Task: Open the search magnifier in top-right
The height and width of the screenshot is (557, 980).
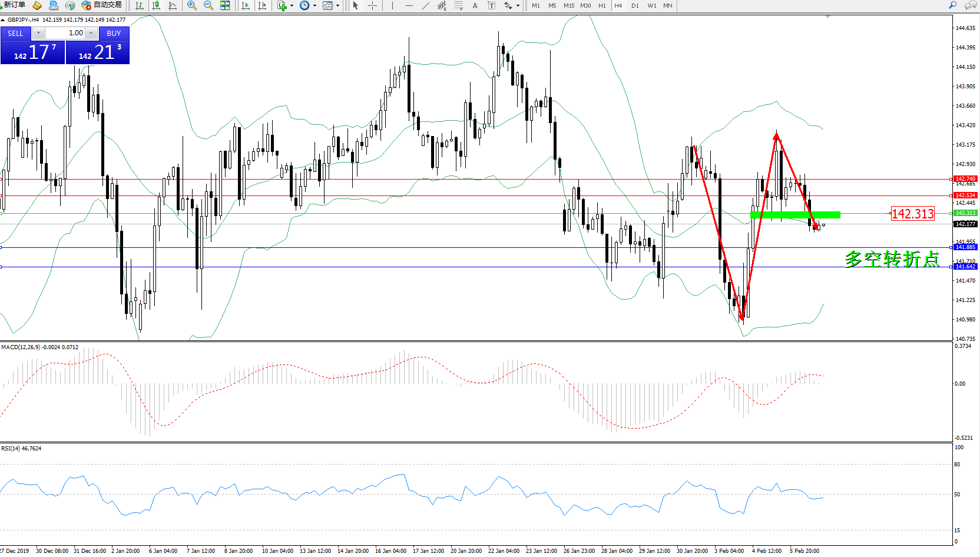Action: click(x=952, y=5)
